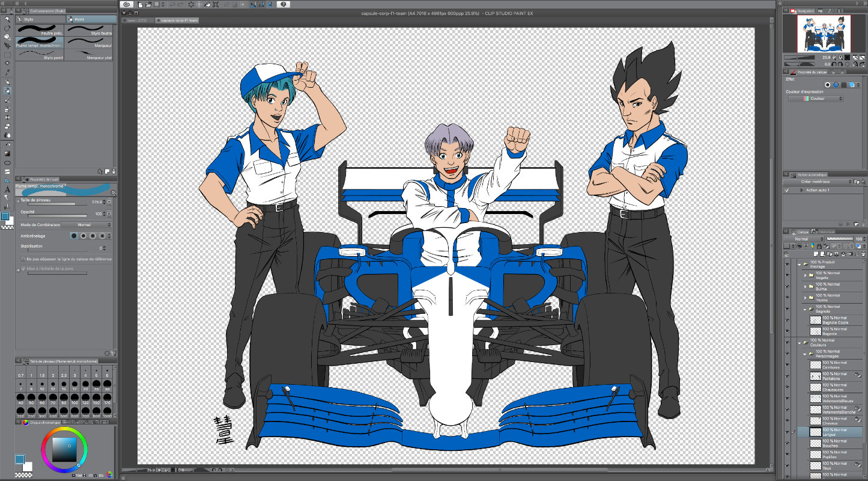Choose brush size preset 100
Viewport: 868px width, 481px height.
pos(74,399)
